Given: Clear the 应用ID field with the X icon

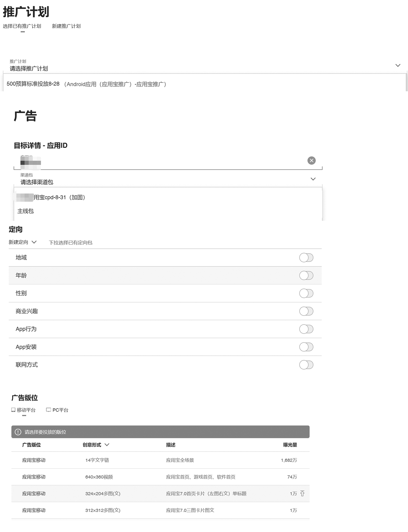Looking at the screenshot, I should point(311,160).
